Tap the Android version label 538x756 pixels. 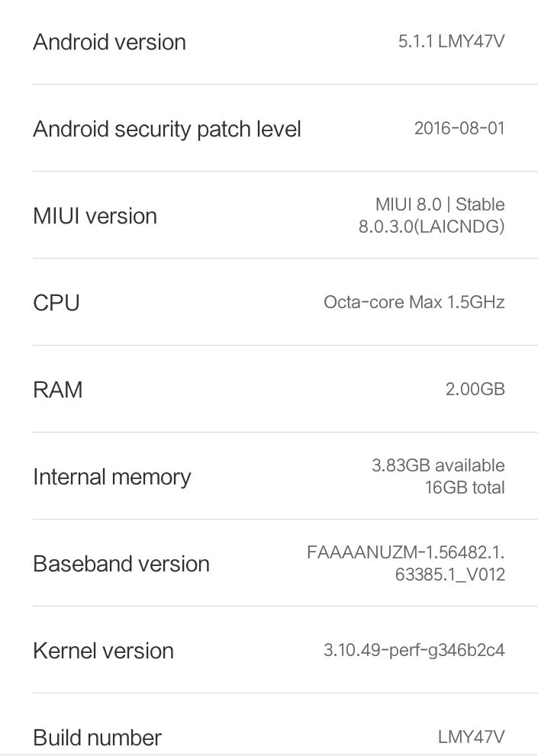109,42
